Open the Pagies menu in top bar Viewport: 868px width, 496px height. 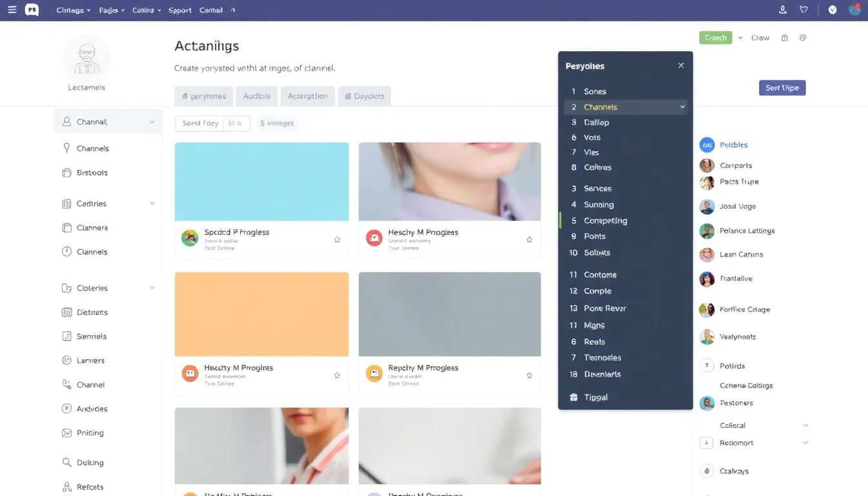tap(112, 10)
